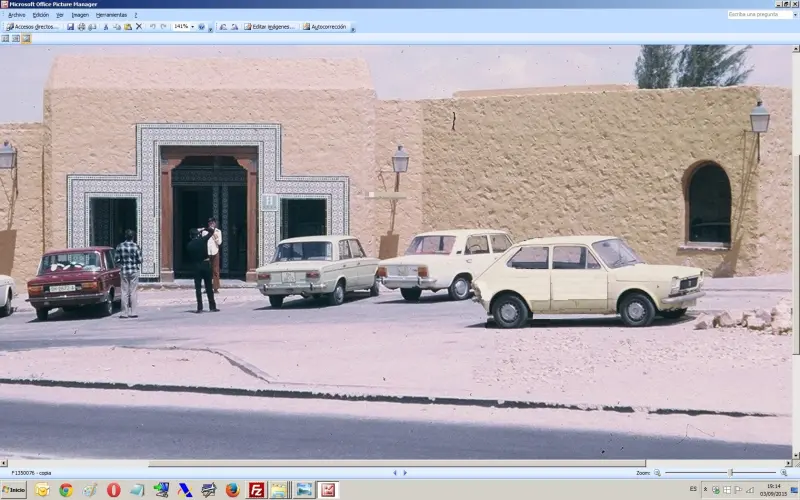Expand the 141% zoom level dropdown
Screen dimensions: 800x500
coord(192,27)
